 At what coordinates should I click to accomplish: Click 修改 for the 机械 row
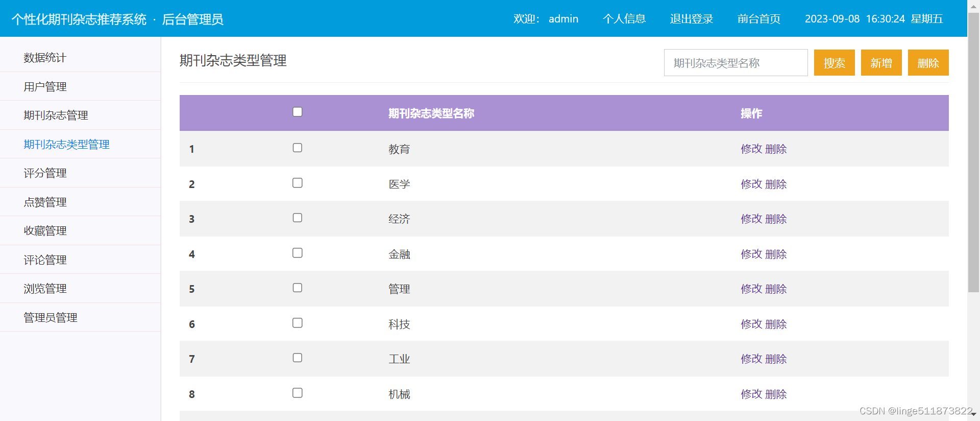click(x=751, y=394)
